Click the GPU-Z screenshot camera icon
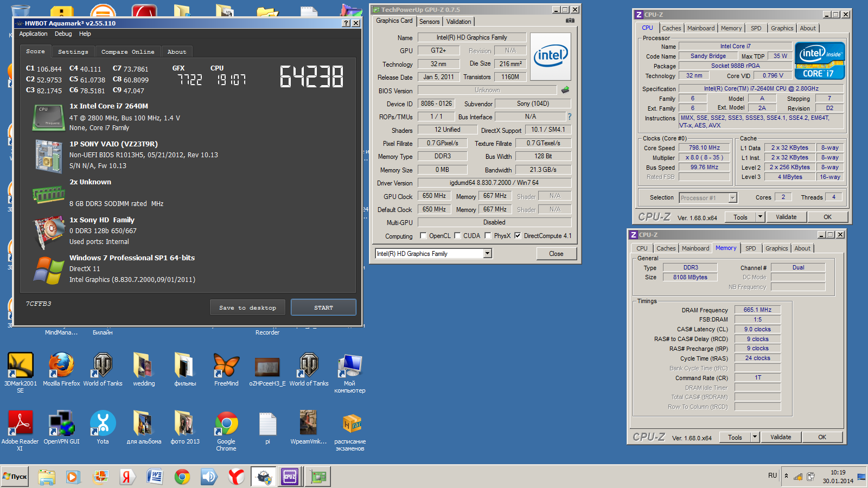The image size is (868, 488). click(570, 21)
